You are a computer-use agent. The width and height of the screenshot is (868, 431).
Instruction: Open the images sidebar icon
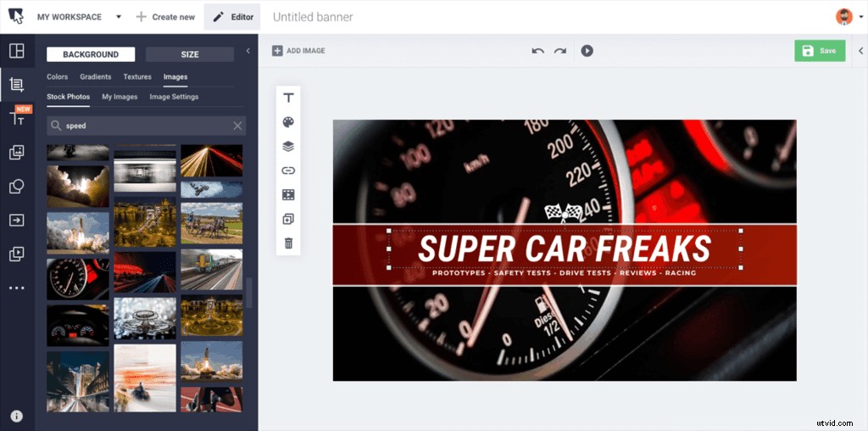(x=17, y=153)
